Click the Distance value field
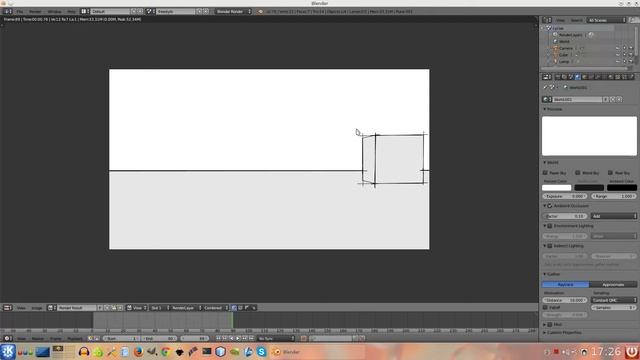640x360 pixels. [x=565, y=300]
